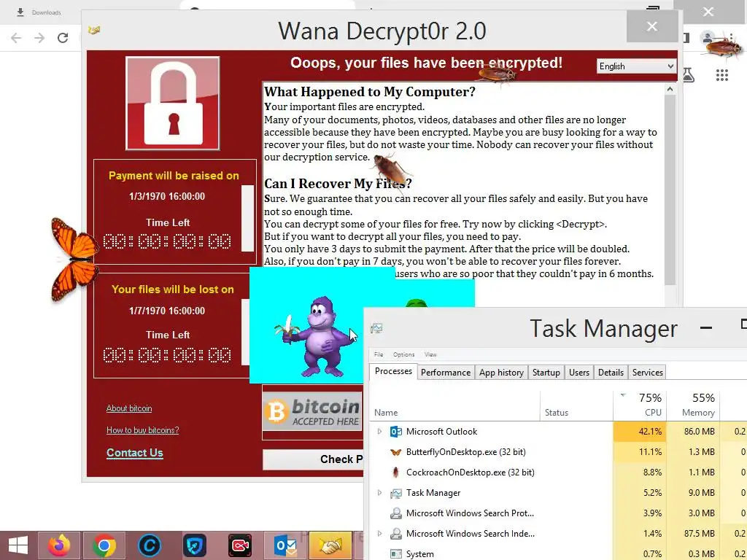Switch to the App history tab
747x560 pixels.
tap(501, 373)
